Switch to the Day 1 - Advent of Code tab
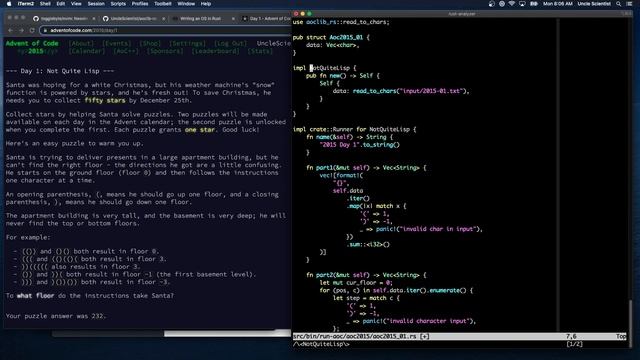Image resolution: width=640 pixels, height=360 pixels. pyautogui.click(x=266, y=18)
